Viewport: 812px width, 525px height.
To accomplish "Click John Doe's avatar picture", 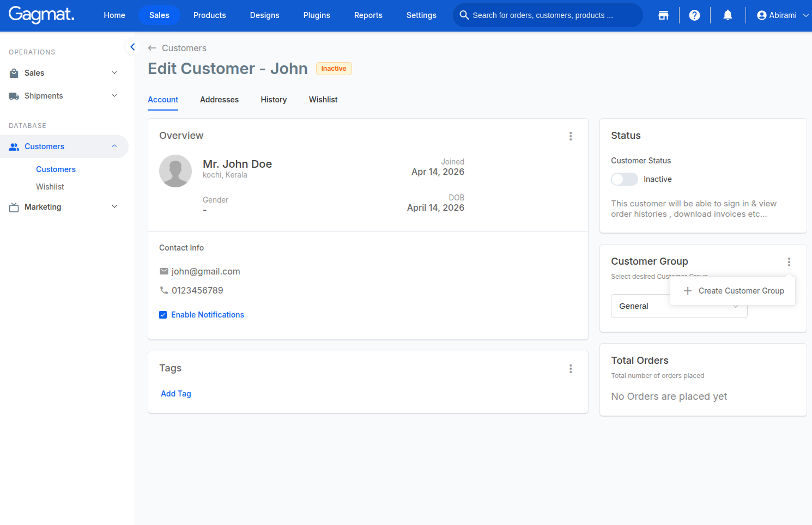I will pos(175,171).
